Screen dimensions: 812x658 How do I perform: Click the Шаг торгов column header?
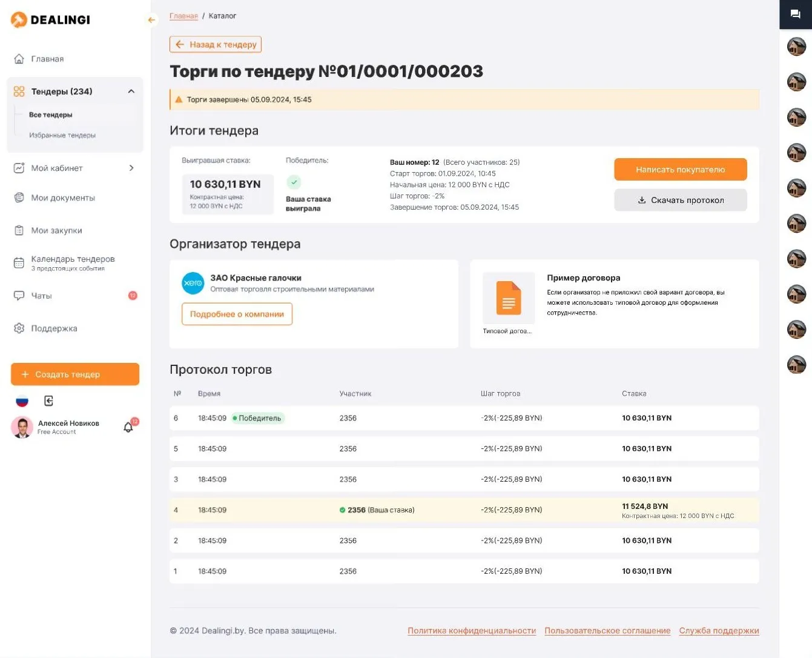[x=500, y=394]
